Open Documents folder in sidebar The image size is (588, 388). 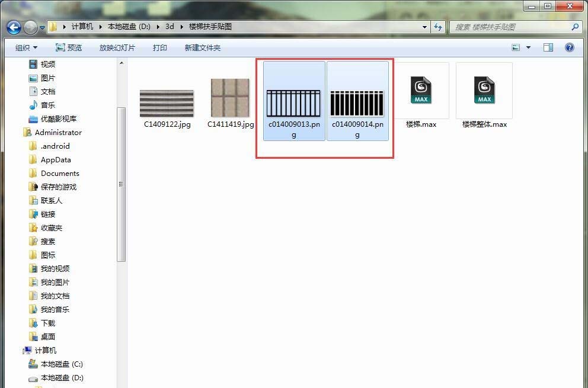pos(53,173)
